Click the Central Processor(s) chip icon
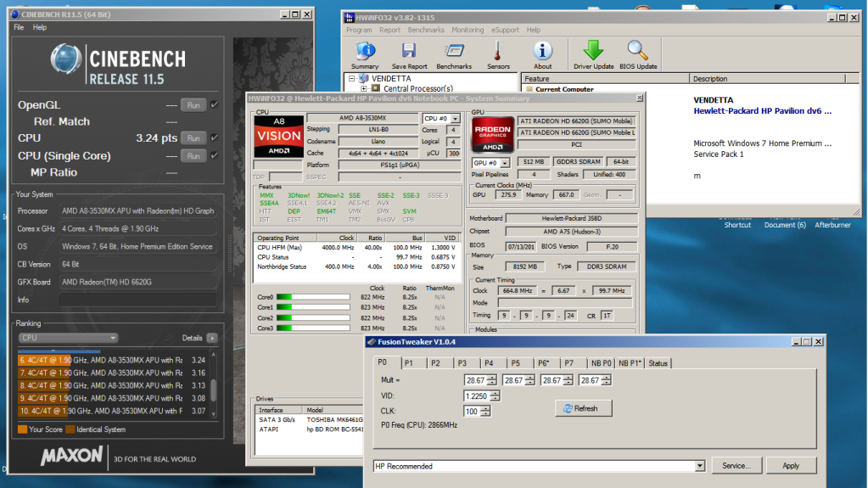The height and width of the screenshot is (488, 868). [376, 88]
